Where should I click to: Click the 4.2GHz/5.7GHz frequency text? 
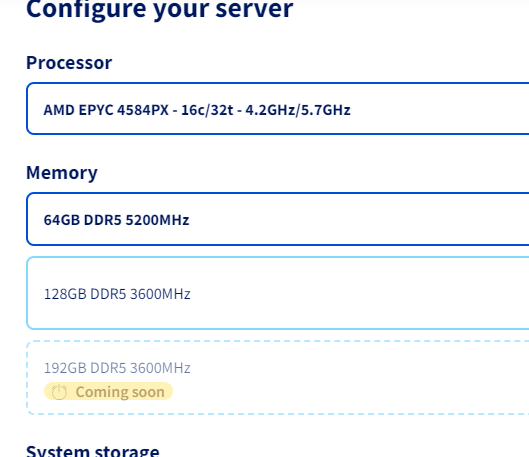(x=298, y=110)
